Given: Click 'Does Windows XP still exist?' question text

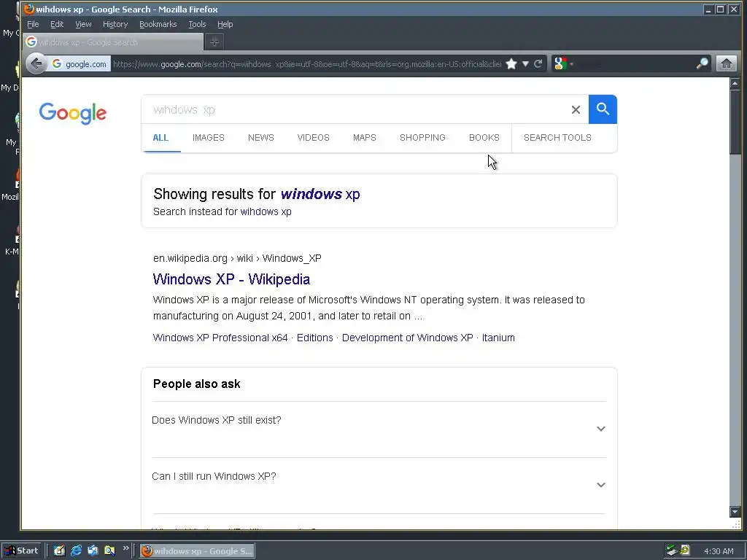Looking at the screenshot, I should coord(216,420).
